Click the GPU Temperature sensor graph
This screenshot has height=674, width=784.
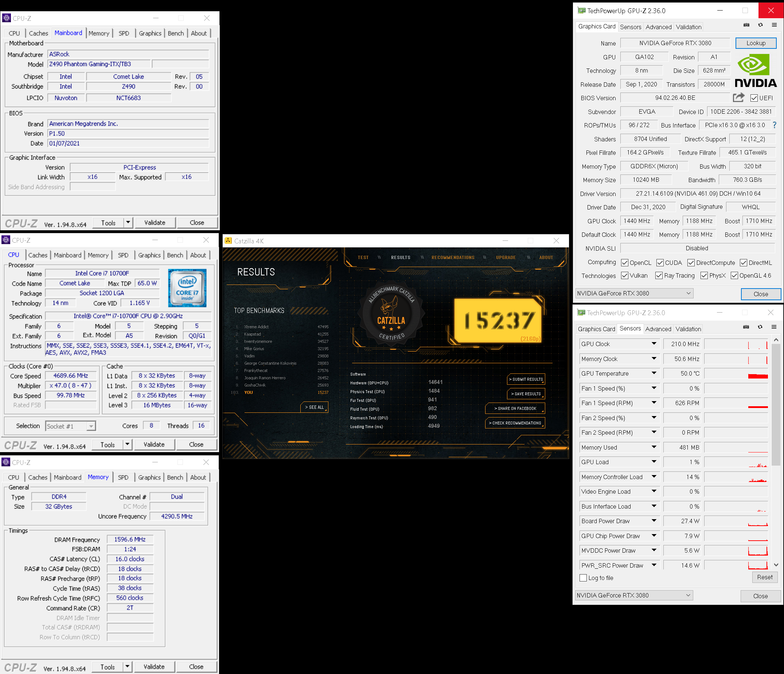coord(736,373)
